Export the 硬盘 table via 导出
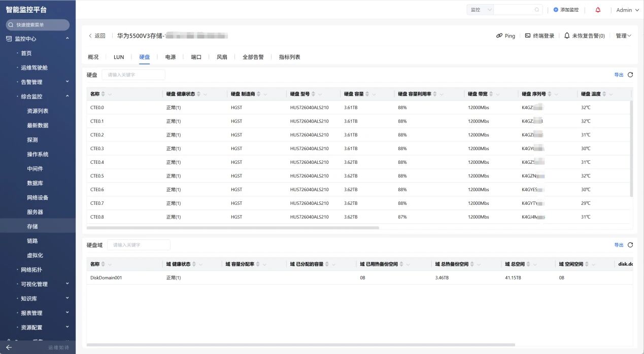The height and width of the screenshot is (354, 644). 619,75
